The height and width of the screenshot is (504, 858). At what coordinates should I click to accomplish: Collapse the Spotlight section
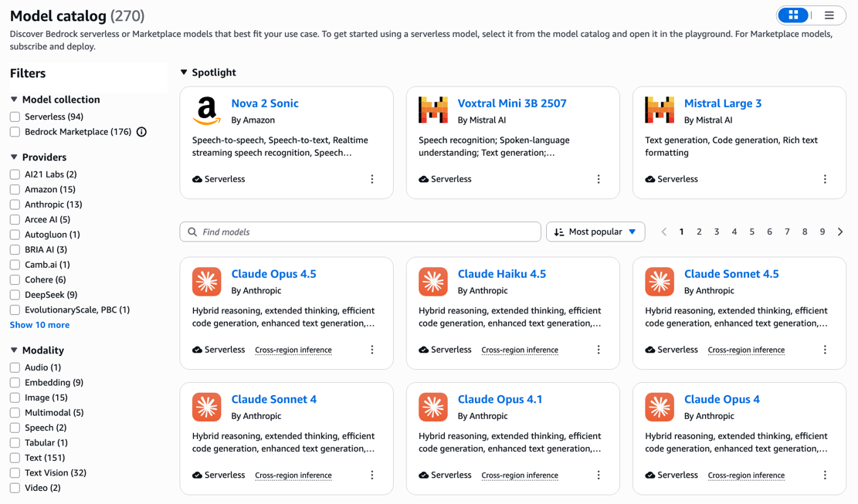pyautogui.click(x=184, y=72)
